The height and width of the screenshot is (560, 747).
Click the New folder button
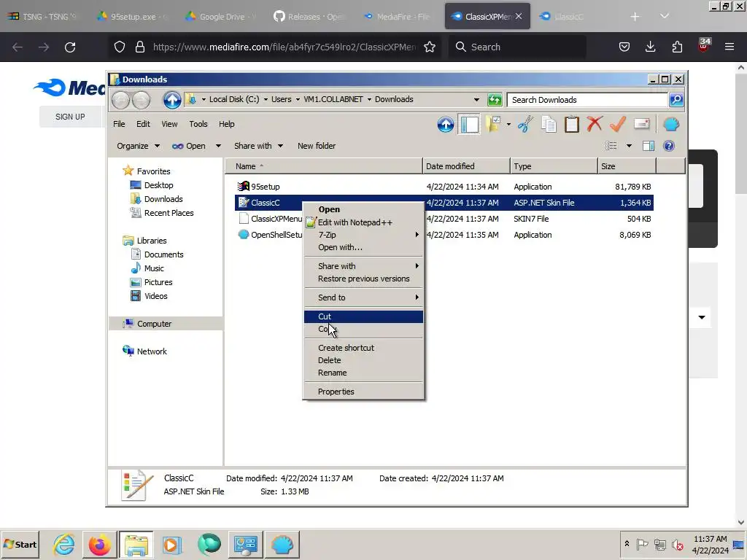point(317,146)
